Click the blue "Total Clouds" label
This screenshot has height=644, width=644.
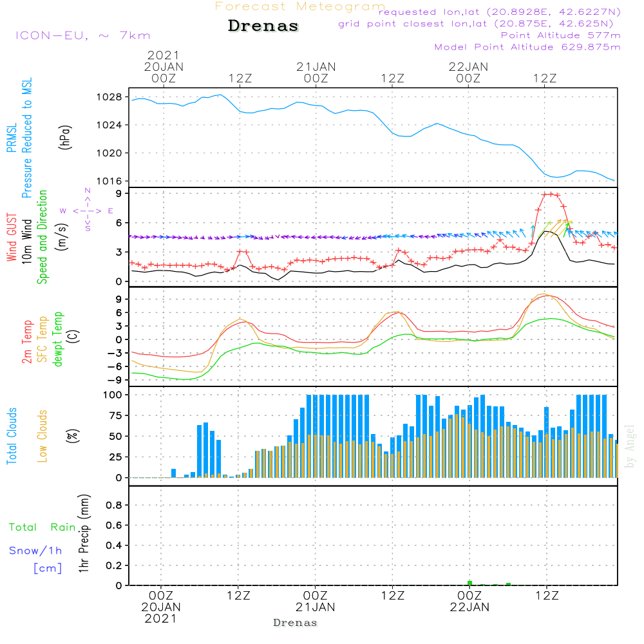(12, 436)
